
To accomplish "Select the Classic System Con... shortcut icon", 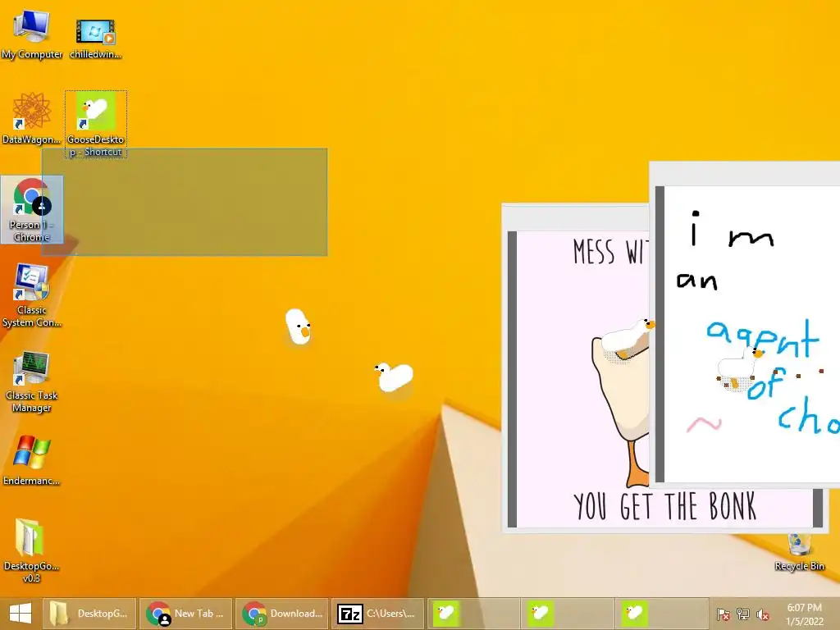I will (32, 294).
